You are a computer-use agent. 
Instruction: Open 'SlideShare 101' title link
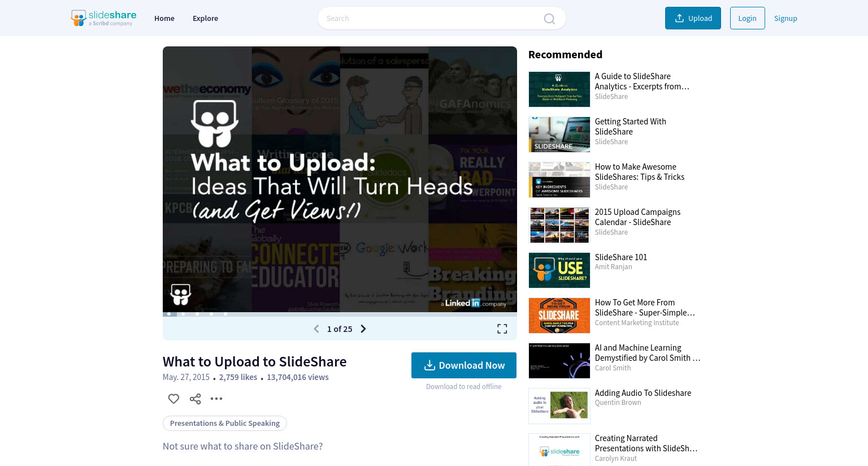[x=621, y=257]
